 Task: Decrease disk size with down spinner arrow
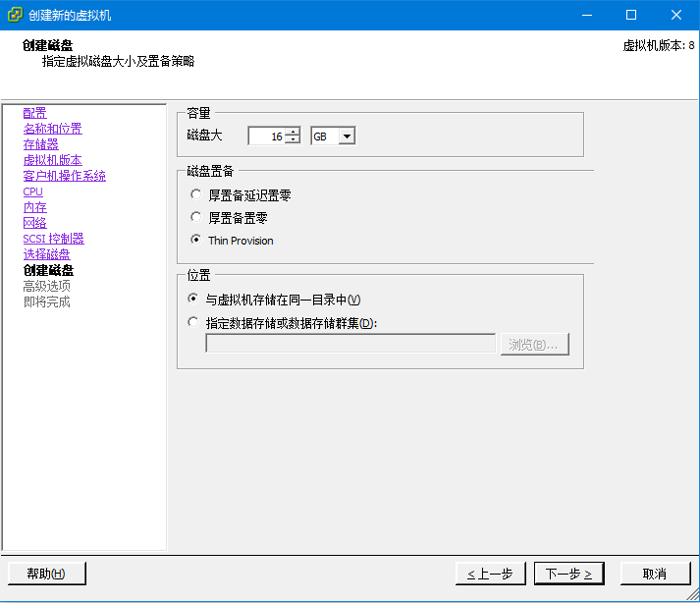tap(293, 139)
